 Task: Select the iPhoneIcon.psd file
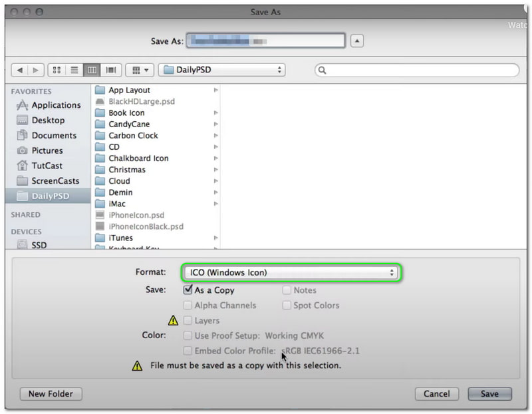(x=156, y=216)
